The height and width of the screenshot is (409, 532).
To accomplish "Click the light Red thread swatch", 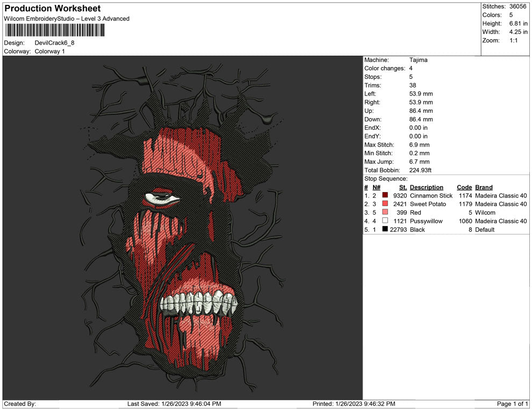I will [385, 213].
